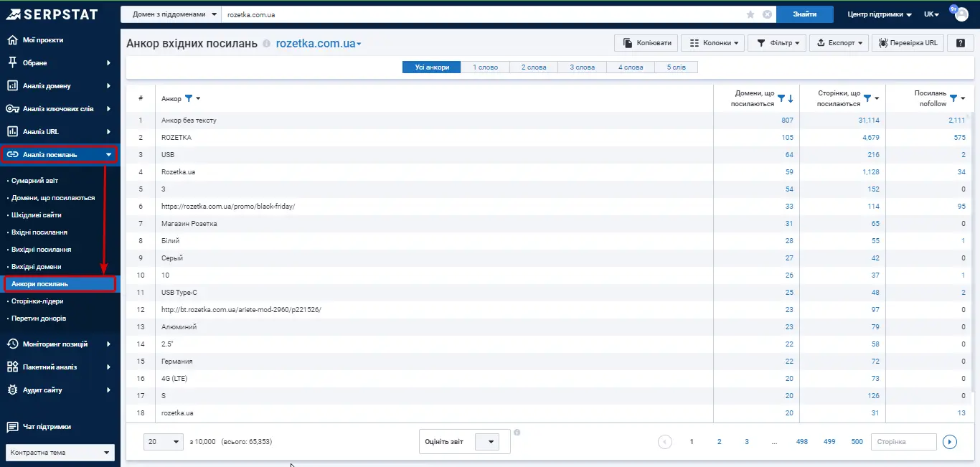Click the Serpstat logo

click(x=51, y=14)
